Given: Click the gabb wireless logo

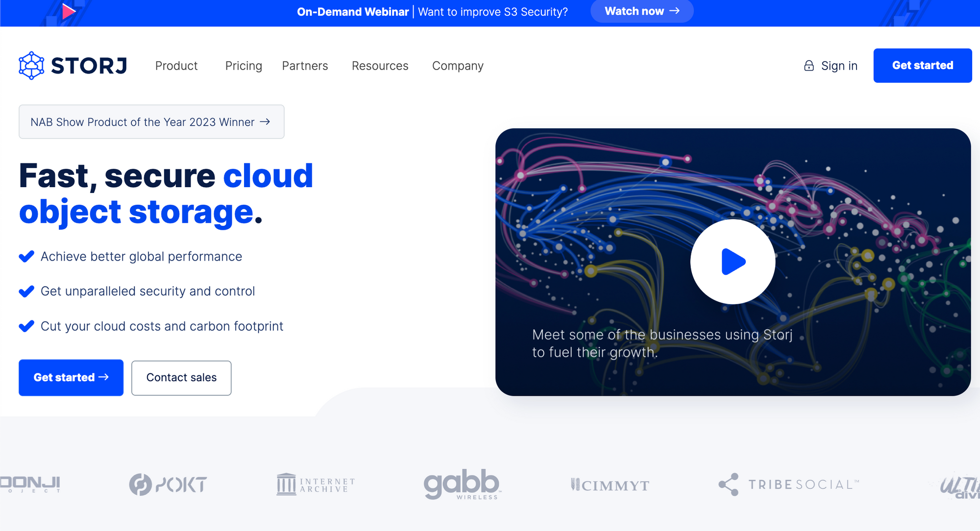Looking at the screenshot, I should pyautogui.click(x=462, y=484).
